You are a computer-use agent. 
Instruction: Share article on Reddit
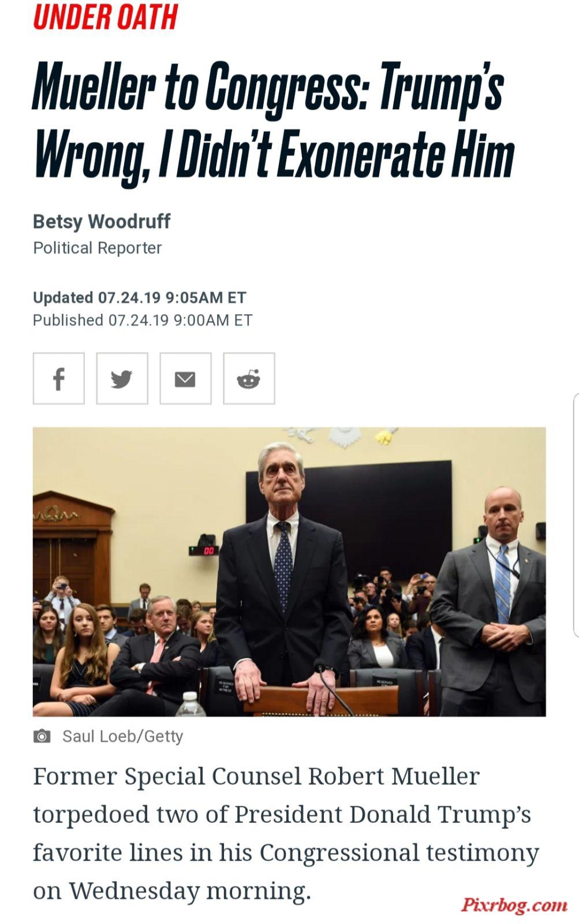pyautogui.click(x=249, y=378)
